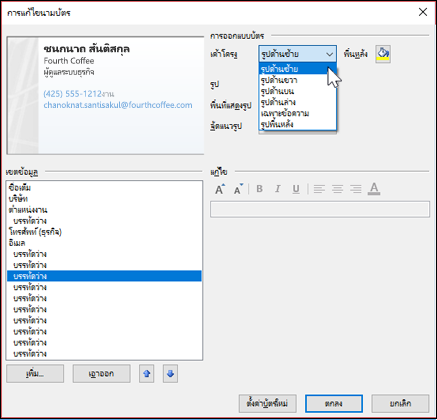
Task: Select the last บรรทัดว่าง row in the list
Action: [104, 353]
